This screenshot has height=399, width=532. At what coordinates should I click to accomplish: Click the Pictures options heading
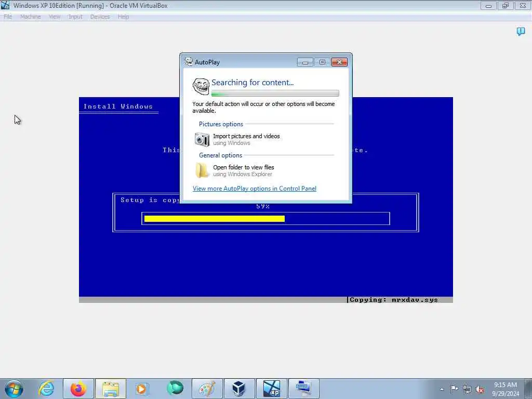(x=221, y=124)
